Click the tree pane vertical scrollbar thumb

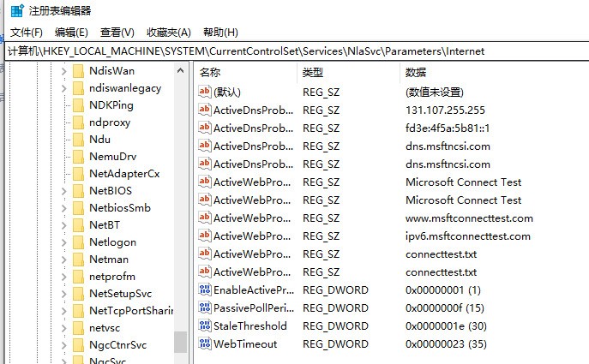point(180,342)
